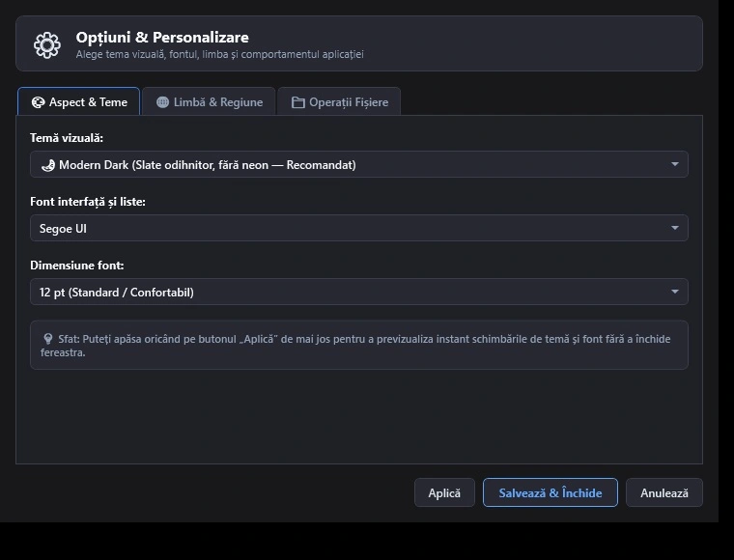
Task: Open the Limbă & Regiune tab
Action: [x=209, y=101]
